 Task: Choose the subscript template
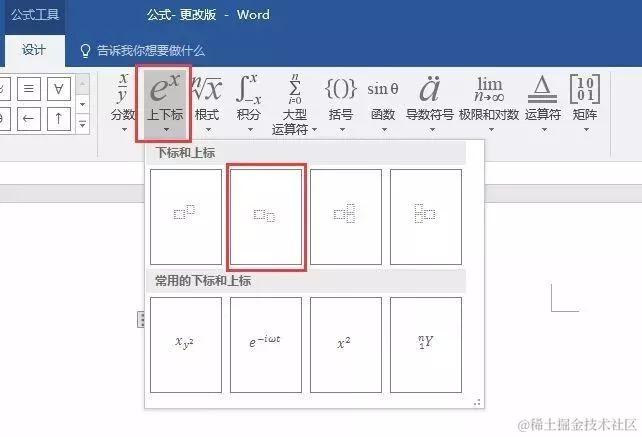[x=266, y=217]
